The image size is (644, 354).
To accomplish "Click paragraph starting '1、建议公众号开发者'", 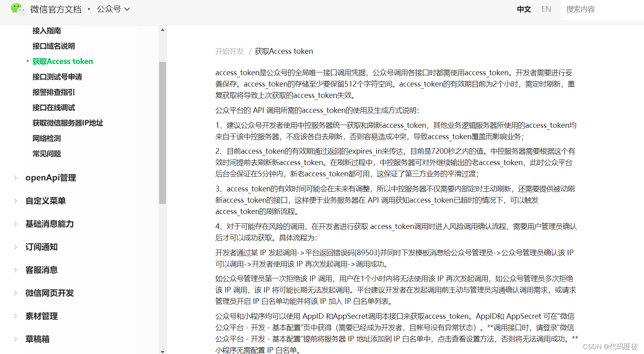I will (x=396, y=131).
